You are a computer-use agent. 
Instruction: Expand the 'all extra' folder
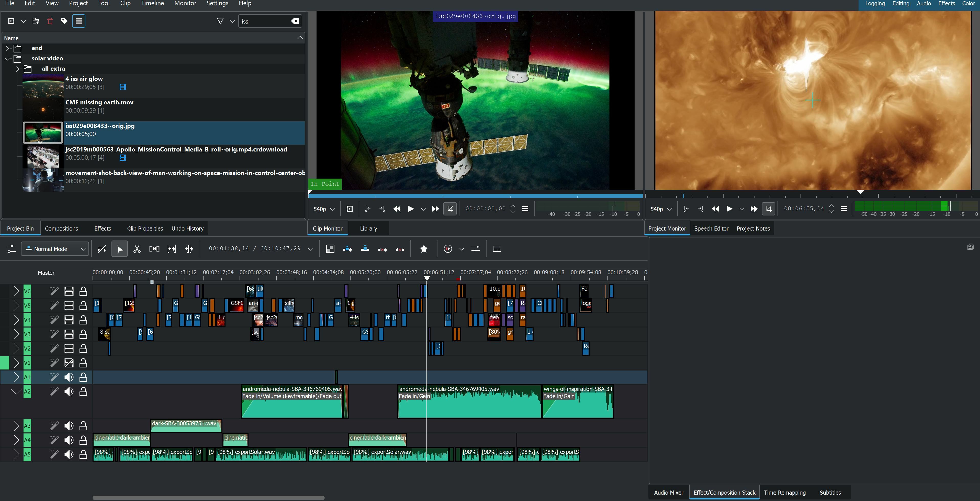click(17, 69)
